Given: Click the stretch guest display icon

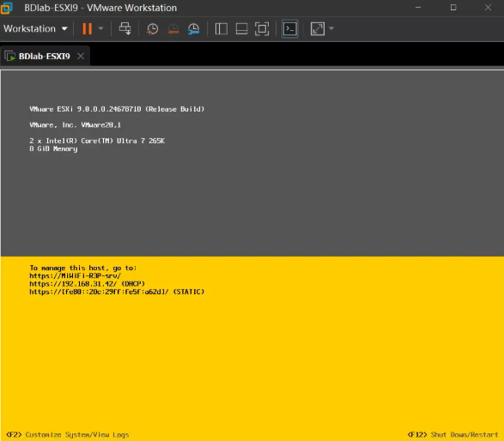Looking at the screenshot, I should pyautogui.click(x=317, y=29).
